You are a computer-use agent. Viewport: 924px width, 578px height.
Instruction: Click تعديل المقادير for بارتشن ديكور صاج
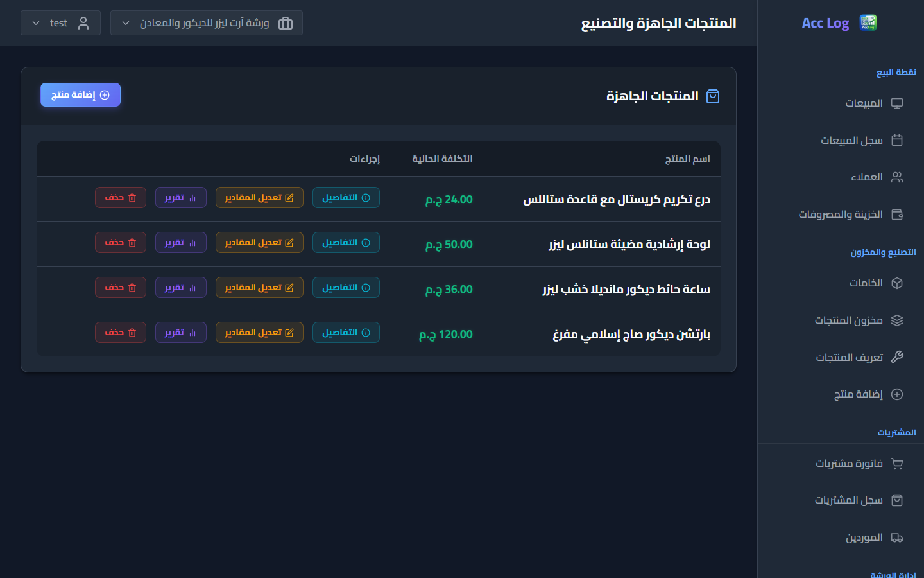coord(259,333)
